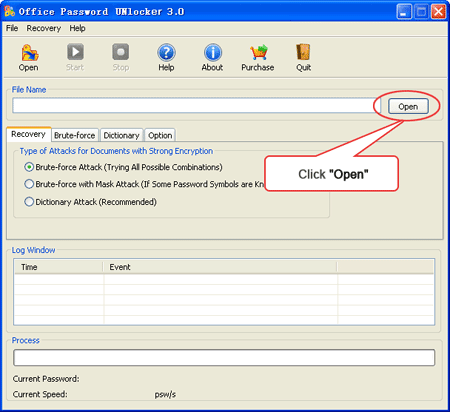Click the Event column header in Log Window

220,267
